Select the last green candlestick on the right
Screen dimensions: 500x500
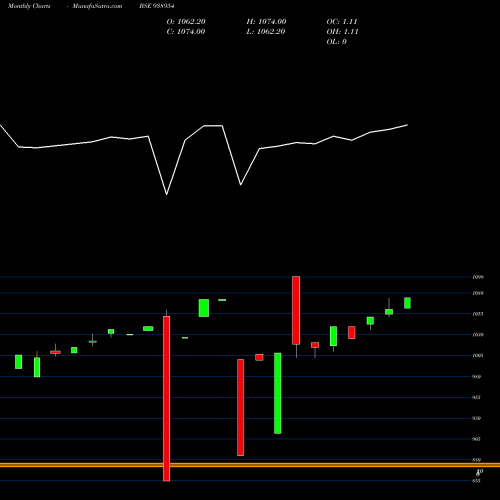pyautogui.click(x=407, y=303)
